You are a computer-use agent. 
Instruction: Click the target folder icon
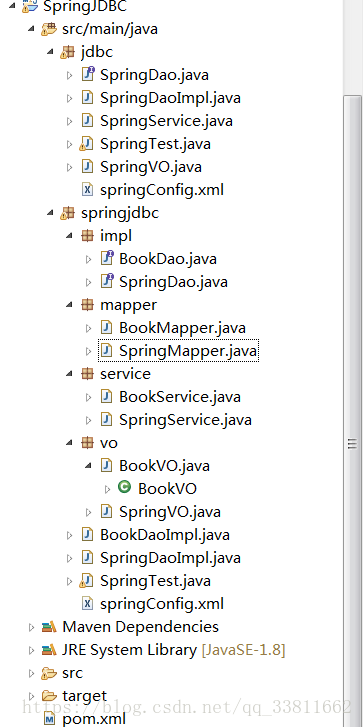(49, 696)
